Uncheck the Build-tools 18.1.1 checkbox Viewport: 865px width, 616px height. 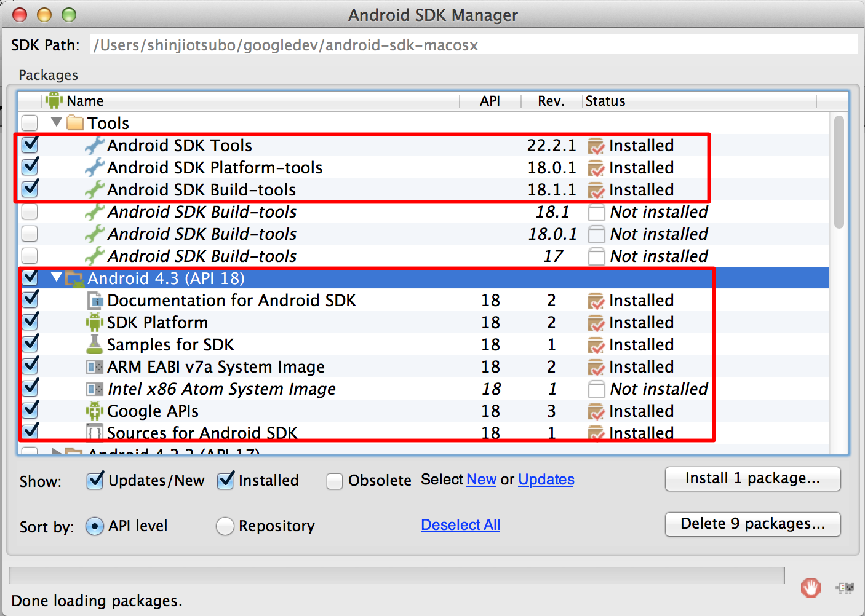pos(30,188)
